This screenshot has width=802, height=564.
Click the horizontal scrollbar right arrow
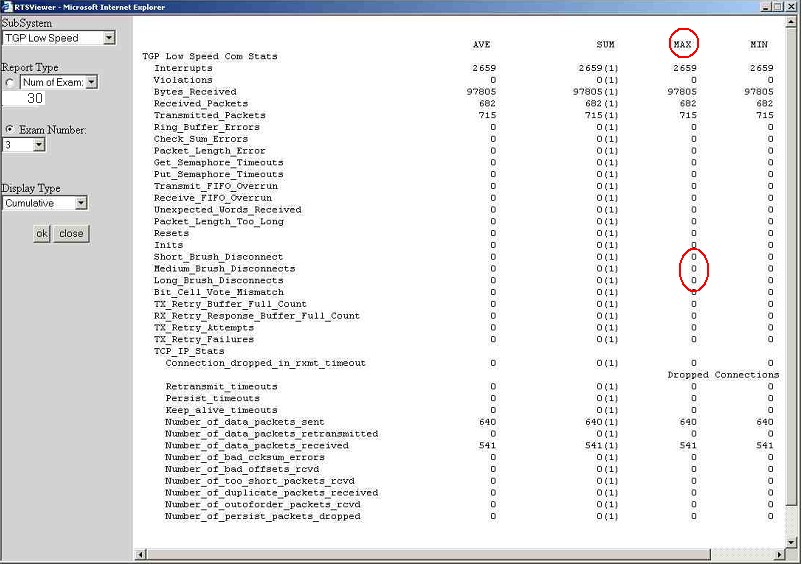(780, 554)
